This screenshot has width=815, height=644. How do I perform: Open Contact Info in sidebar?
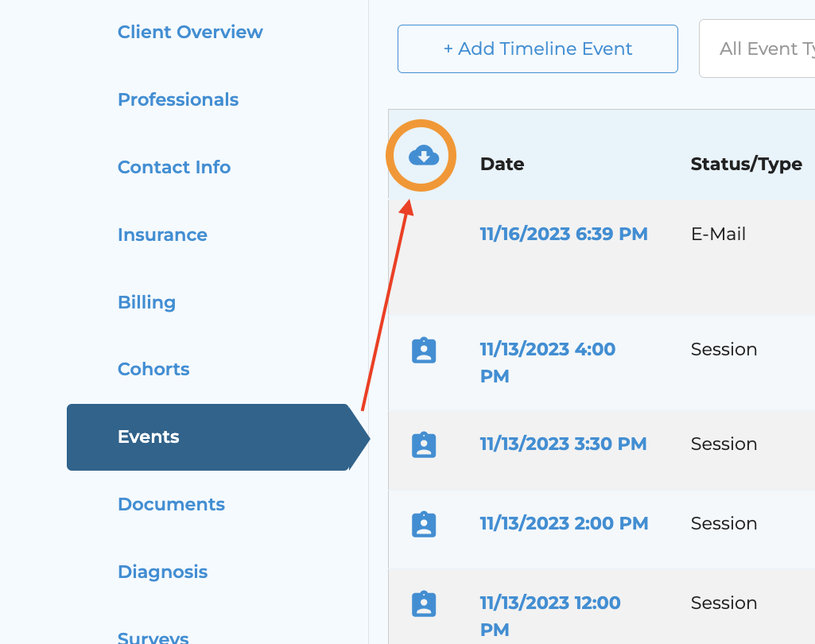click(174, 168)
